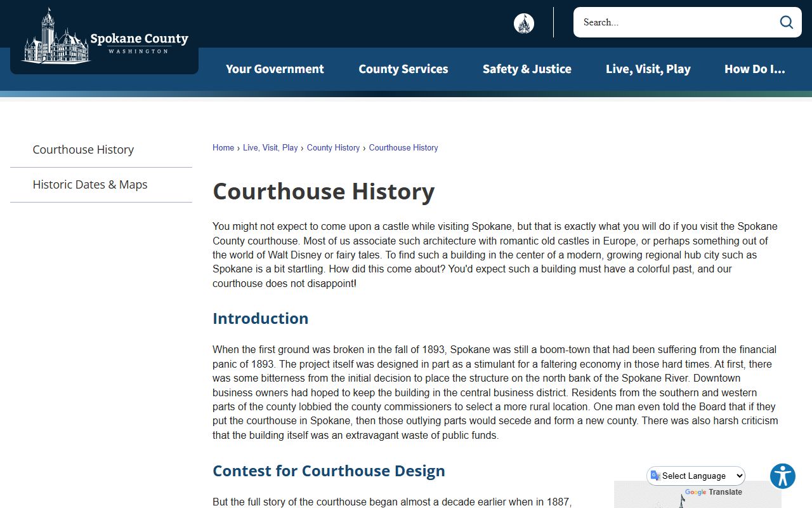Click the Google Translate logo
The width and height of the screenshot is (812, 508).
(x=713, y=492)
